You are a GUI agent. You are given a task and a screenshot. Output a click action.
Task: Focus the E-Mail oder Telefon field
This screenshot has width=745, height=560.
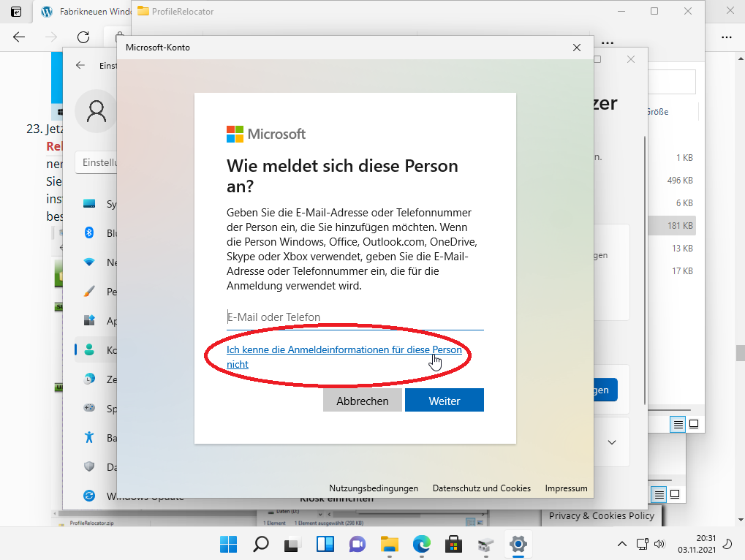355,317
